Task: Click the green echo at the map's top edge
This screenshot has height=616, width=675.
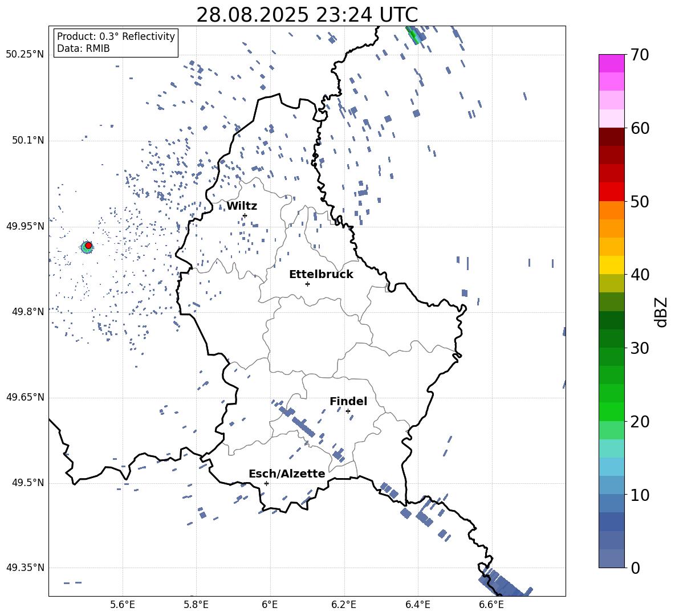Action: pyautogui.click(x=413, y=35)
